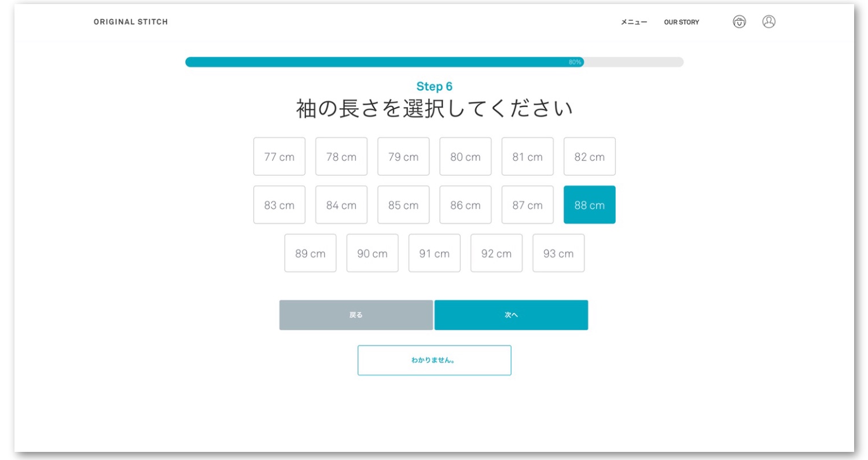The height and width of the screenshot is (460, 868).
Task: Select the 90 cm sleeve length
Action: (x=372, y=253)
